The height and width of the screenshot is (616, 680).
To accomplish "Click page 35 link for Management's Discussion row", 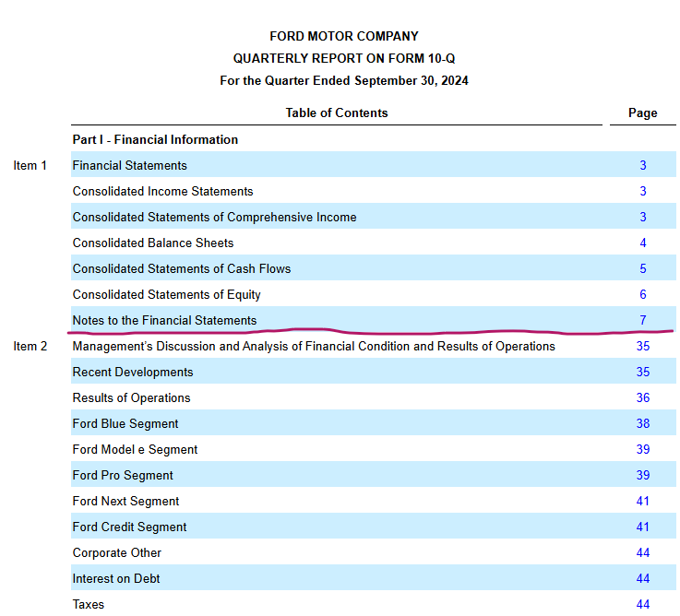I will pos(643,346).
